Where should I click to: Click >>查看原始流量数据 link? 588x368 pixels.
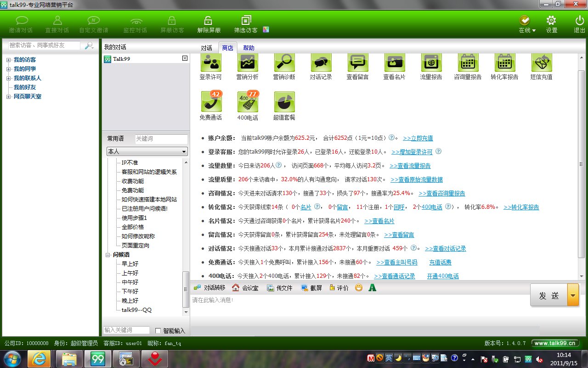tap(417, 179)
